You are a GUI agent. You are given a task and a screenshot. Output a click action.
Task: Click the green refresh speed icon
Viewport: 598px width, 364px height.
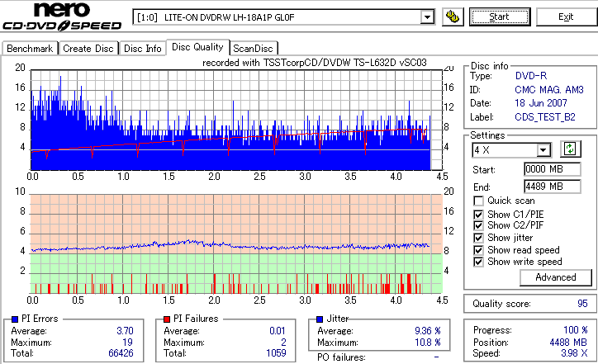point(570,149)
